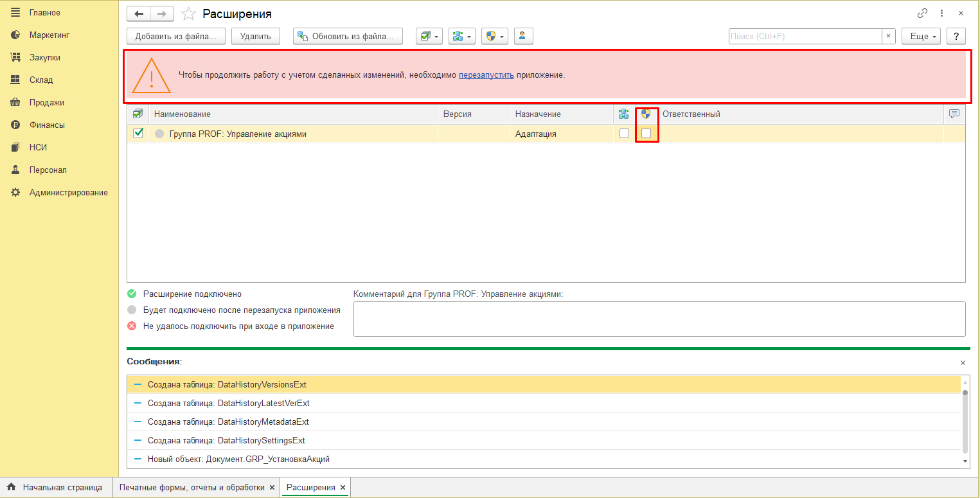Click in the Поиск search field
Viewport: 980px width, 498px height.
[805, 36]
